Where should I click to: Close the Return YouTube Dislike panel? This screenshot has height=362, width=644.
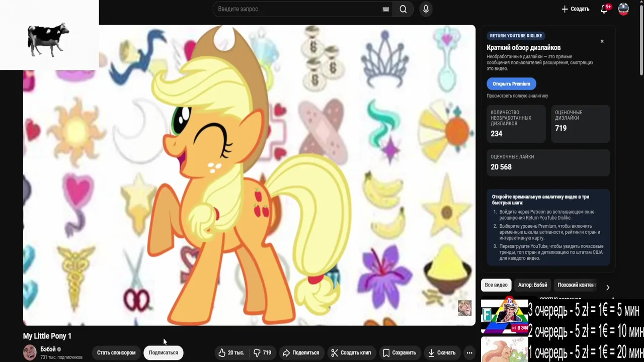pyautogui.click(x=602, y=41)
